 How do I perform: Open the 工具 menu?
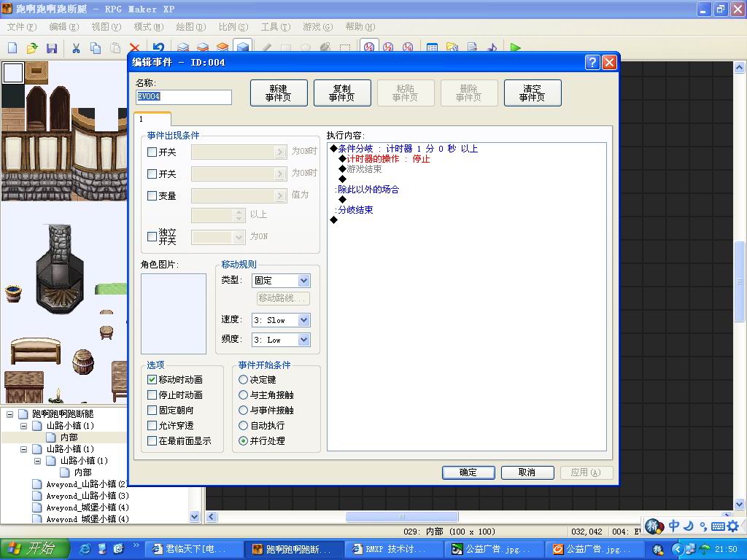click(275, 27)
